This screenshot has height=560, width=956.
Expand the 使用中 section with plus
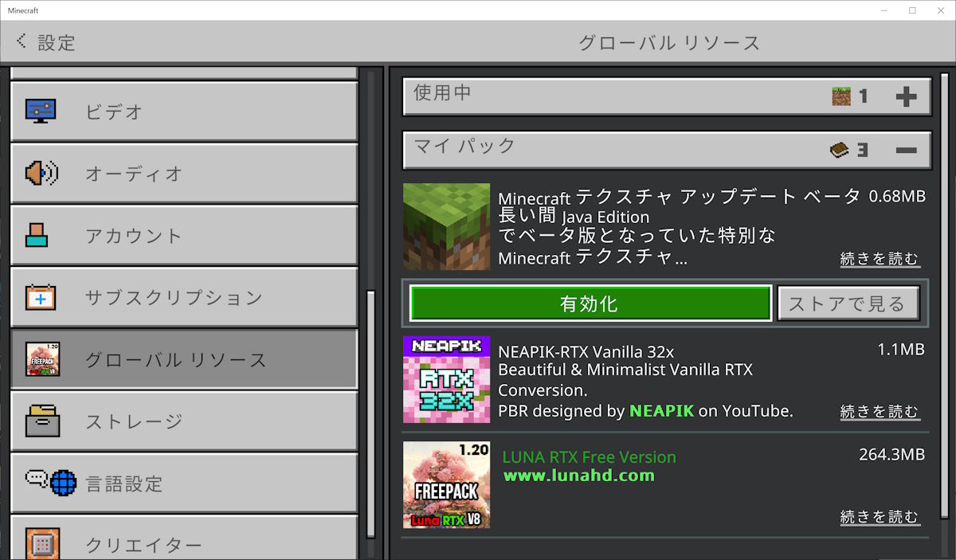coord(907,97)
